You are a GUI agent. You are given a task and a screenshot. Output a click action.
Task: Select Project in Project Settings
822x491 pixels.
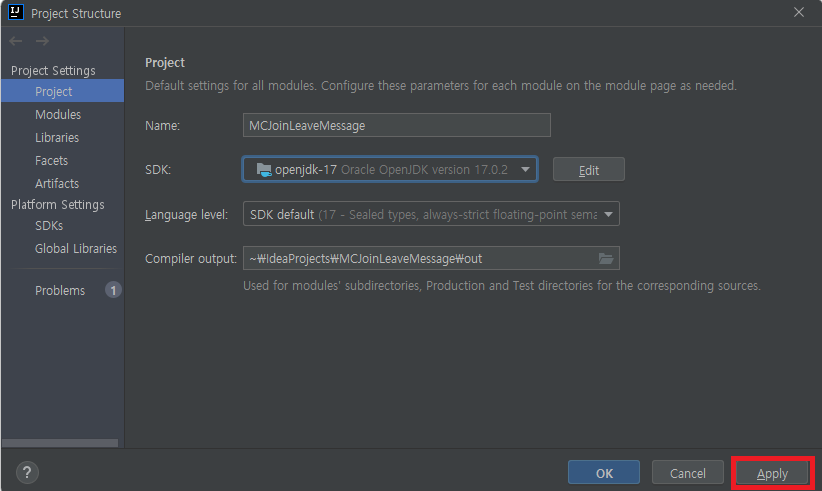62,91
